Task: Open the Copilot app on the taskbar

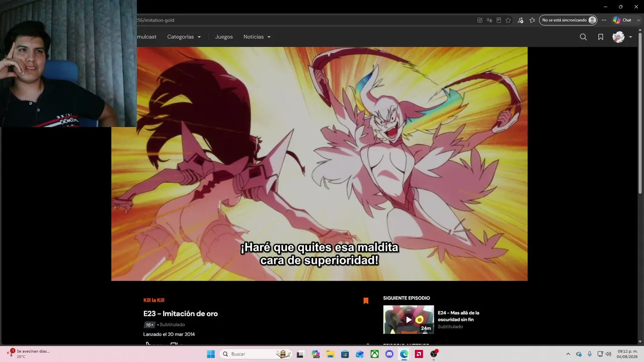Action: pyautogui.click(x=315, y=354)
